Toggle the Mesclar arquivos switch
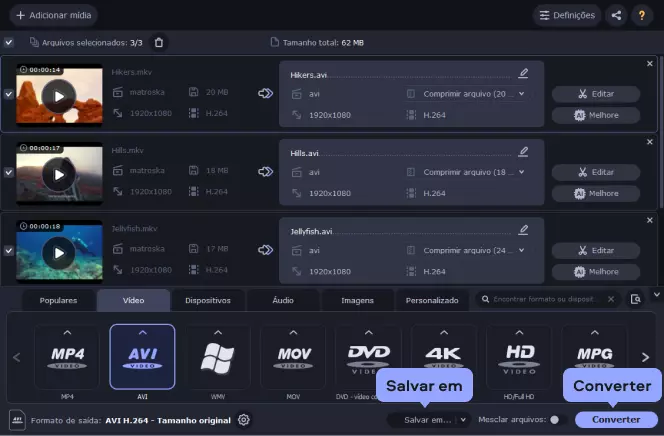Image resolution: width=664 pixels, height=436 pixels. coord(559,419)
